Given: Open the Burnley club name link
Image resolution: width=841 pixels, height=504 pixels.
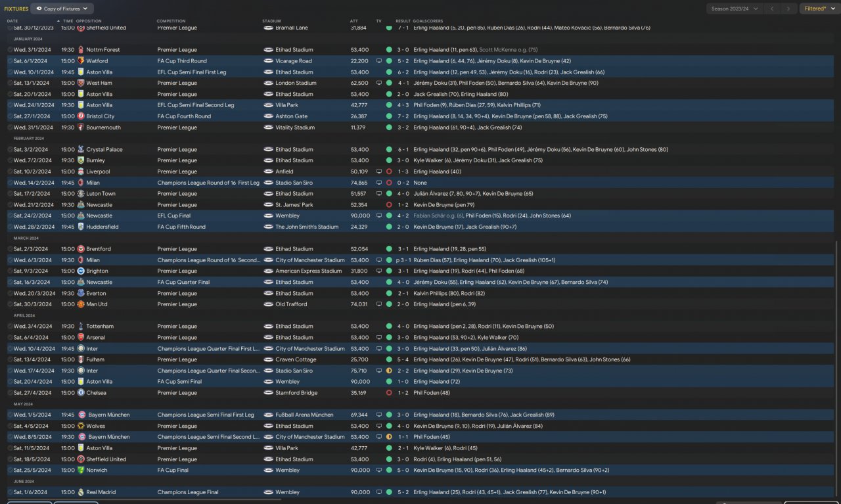Looking at the screenshot, I should click(x=96, y=160).
